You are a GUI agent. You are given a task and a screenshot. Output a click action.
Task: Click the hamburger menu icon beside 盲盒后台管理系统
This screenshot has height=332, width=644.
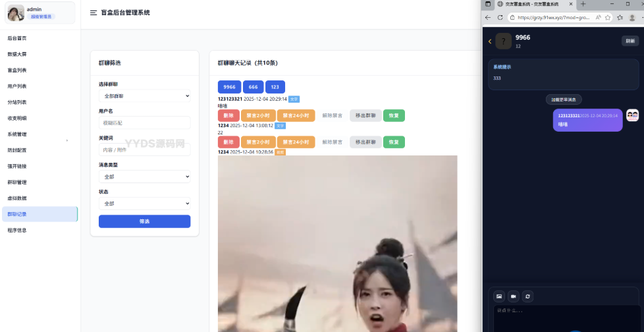[94, 13]
